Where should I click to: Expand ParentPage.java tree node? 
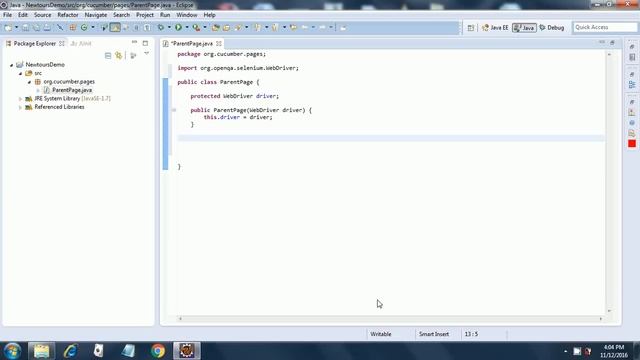38,90
